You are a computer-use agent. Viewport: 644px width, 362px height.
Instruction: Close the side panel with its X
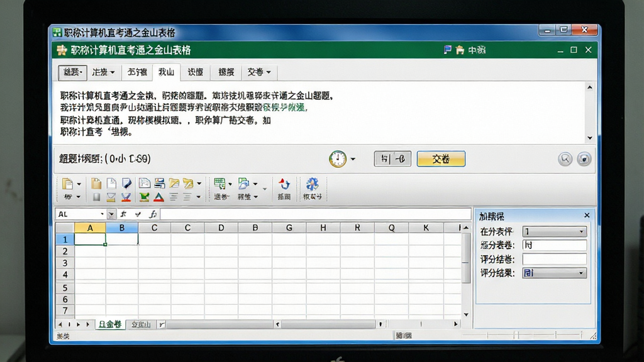587,216
